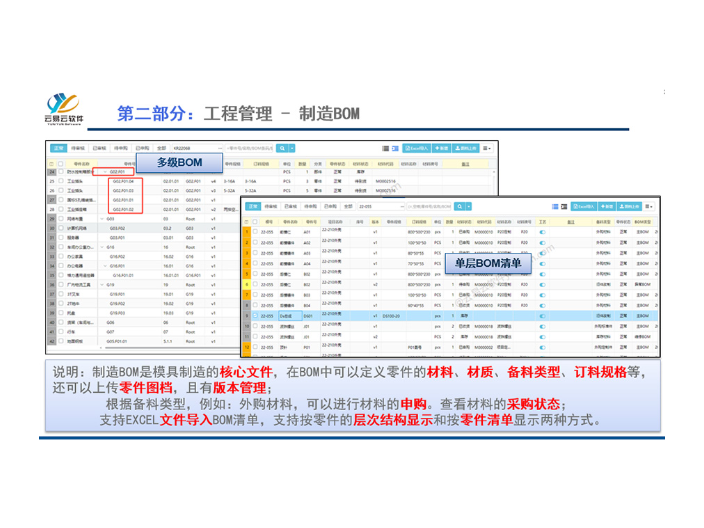Click search icon in multi-level BOM window
Image resolution: width=704 pixels, height=528 pixels.
[x=282, y=148]
